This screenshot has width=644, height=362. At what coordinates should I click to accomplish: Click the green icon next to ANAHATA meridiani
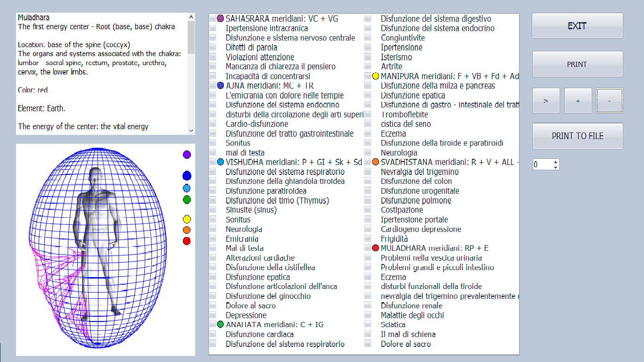(220, 324)
